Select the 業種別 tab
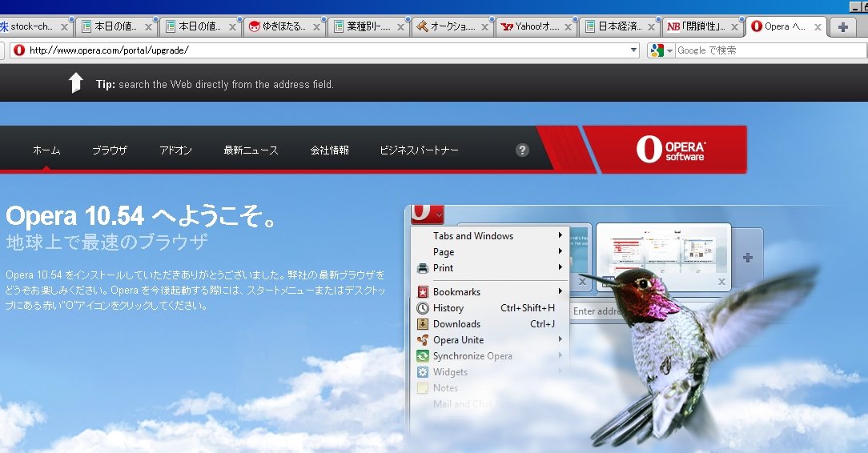The image size is (868, 453). 367,26
